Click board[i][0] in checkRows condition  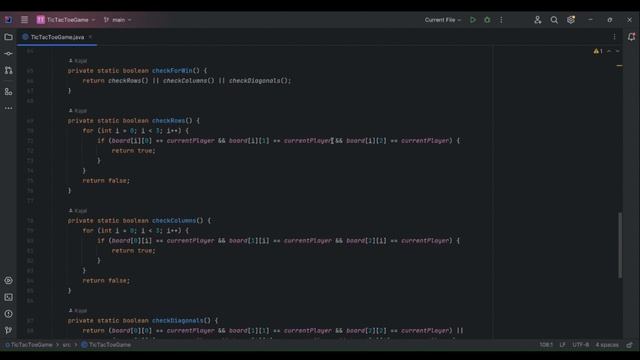coord(131,141)
